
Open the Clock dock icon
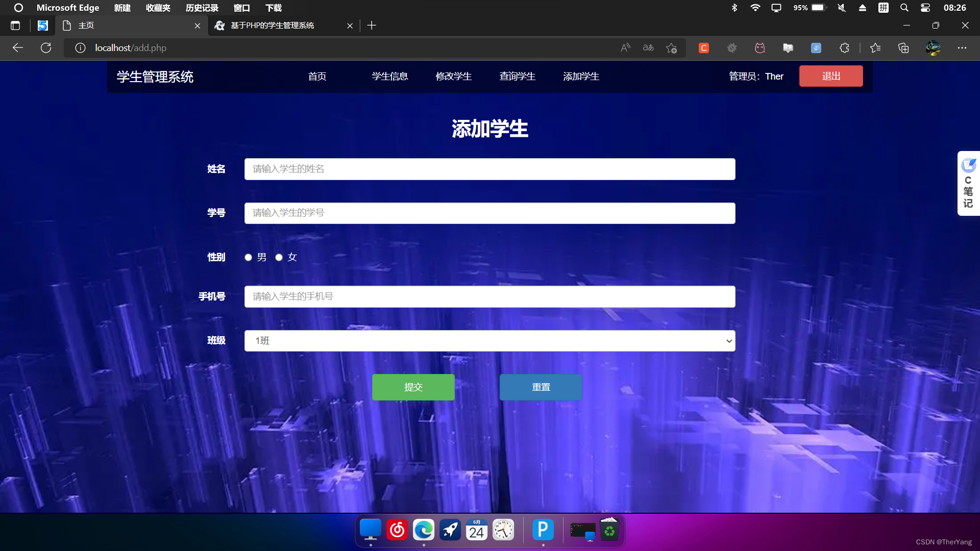point(503,531)
